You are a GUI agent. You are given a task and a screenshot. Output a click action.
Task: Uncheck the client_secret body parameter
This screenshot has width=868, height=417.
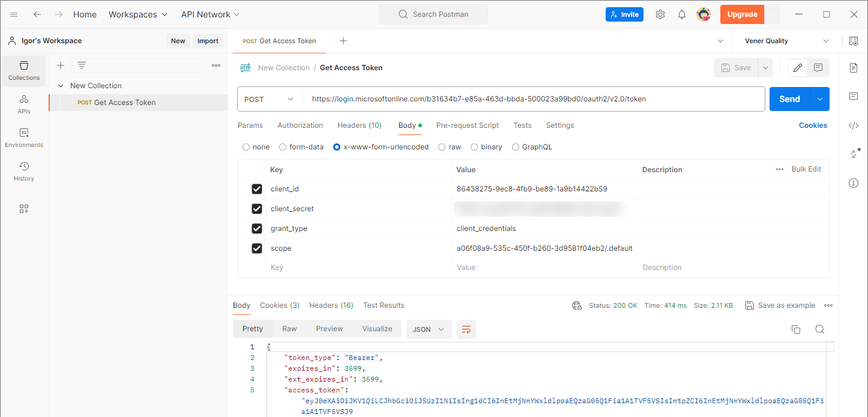(x=257, y=208)
